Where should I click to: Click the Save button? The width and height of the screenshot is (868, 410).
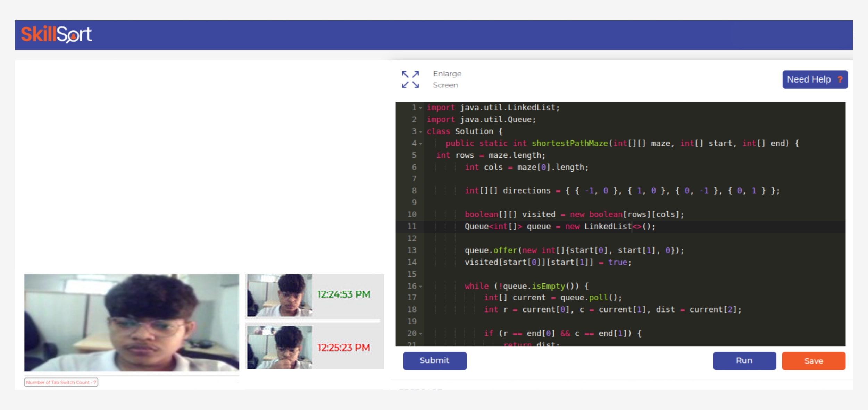(813, 361)
